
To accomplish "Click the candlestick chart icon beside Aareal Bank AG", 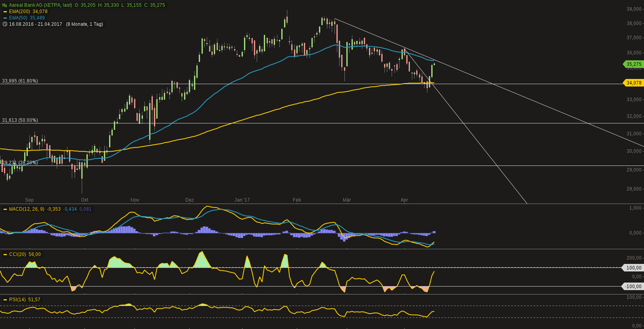I will click(5, 5).
